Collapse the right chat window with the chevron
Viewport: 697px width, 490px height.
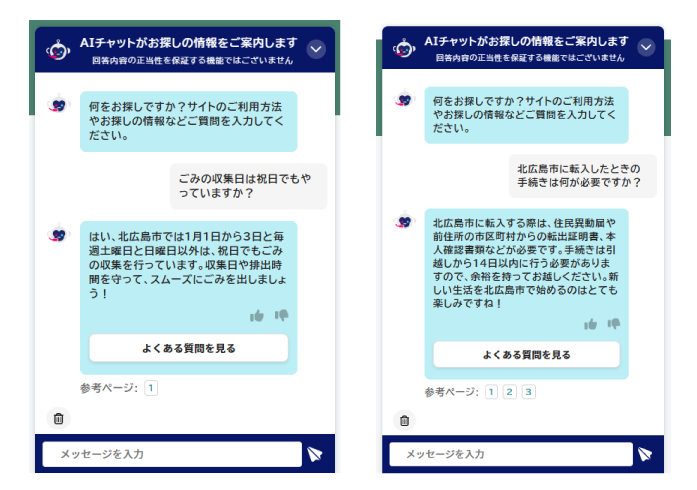[x=646, y=47]
